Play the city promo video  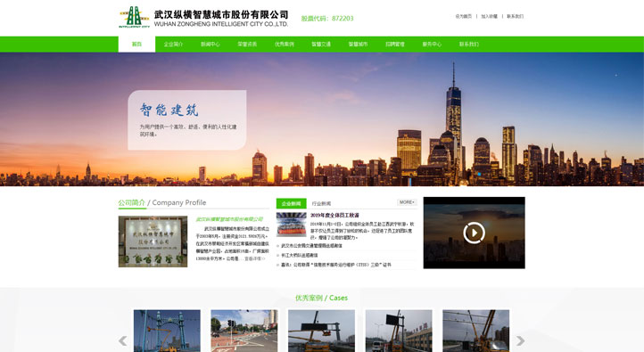(474, 233)
